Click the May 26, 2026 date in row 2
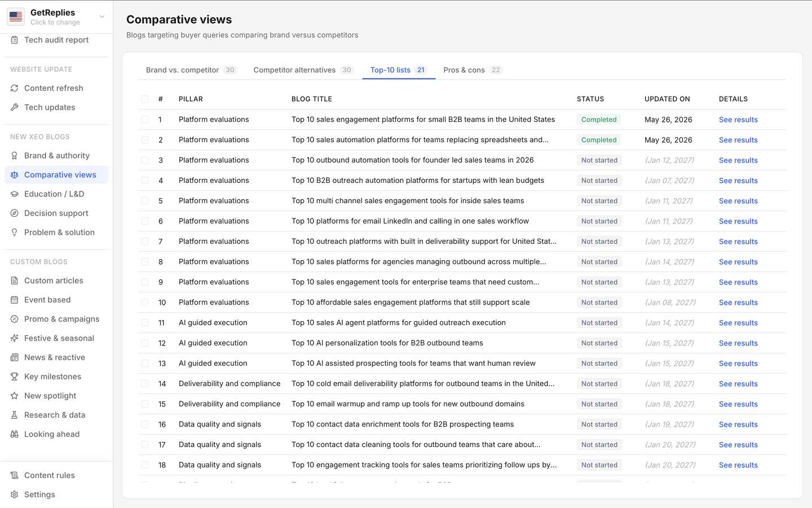The image size is (812, 508). coord(668,140)
